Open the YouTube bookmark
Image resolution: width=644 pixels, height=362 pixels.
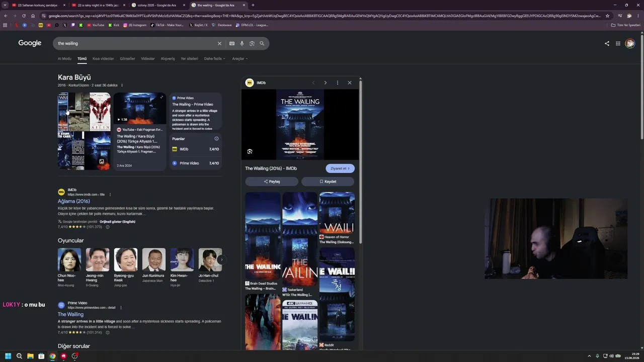(96, 25)
